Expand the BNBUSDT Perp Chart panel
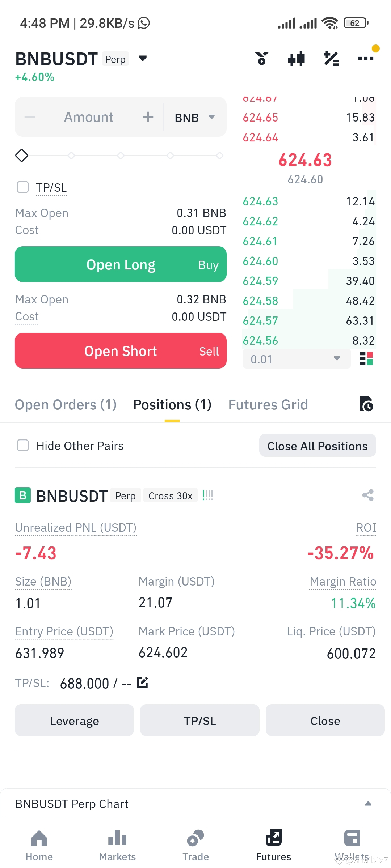Screen dimensions: 391x868 tap(368, 804)
